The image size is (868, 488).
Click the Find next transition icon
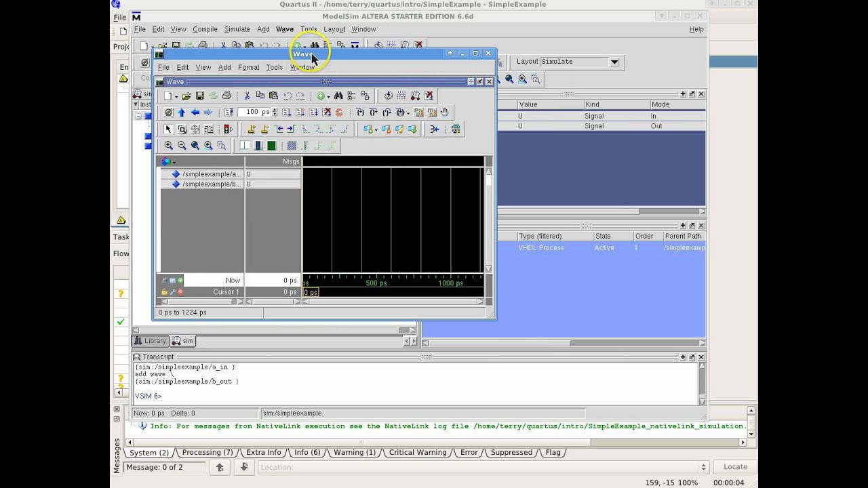291,129
